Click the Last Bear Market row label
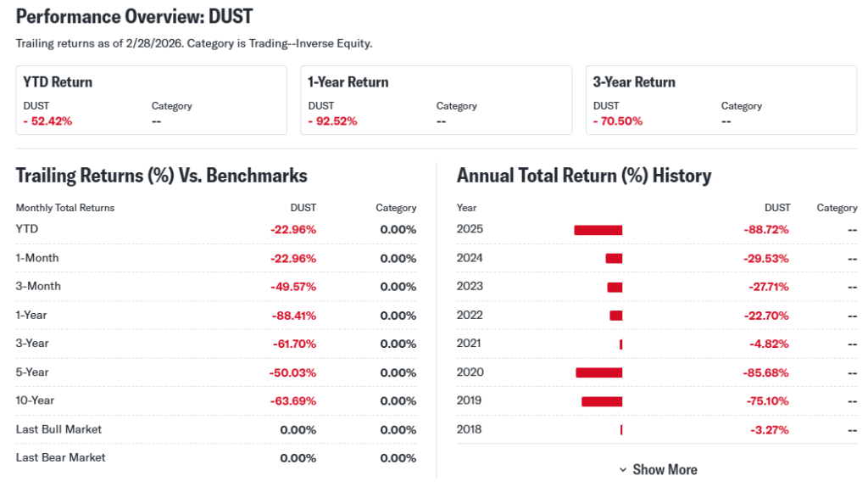The height and width of the screenshot is (487, 868). [60, 457]
